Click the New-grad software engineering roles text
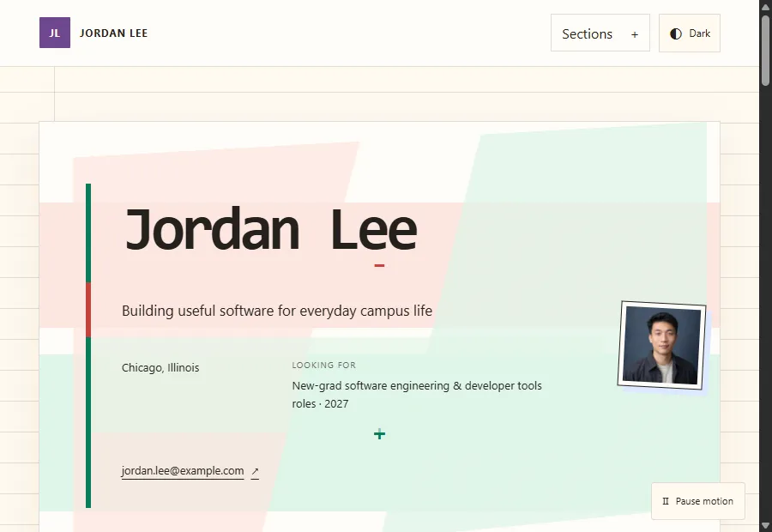This screenshot has height=532, width=772. pos(417,395)
